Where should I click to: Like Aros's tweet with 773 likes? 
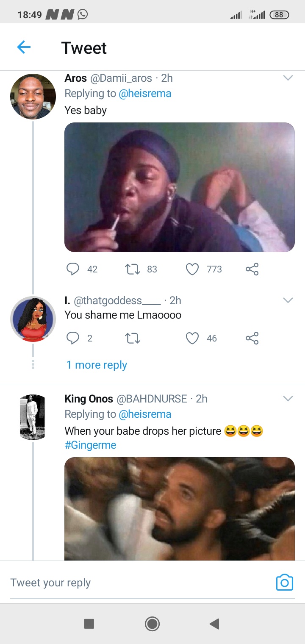tap(192, 269)
